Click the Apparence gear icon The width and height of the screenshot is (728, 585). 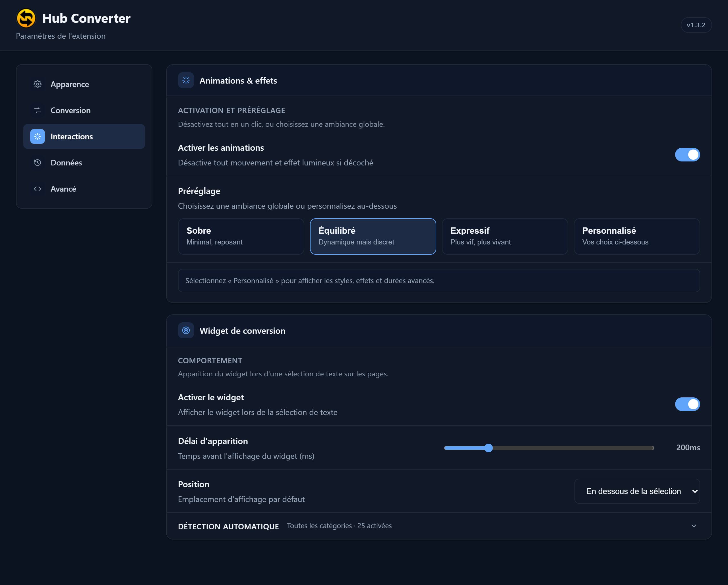[38, 84]
